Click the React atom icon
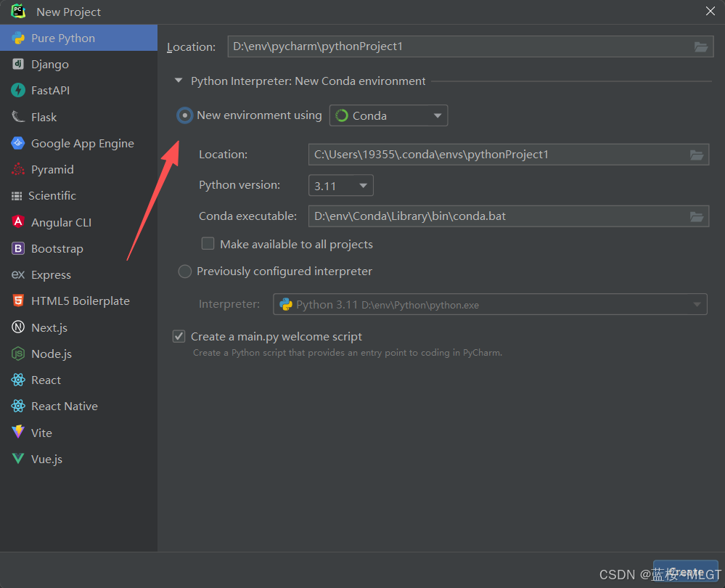Image resolution: width=725 pixels, height=588 pixels. tap(18, 380)
